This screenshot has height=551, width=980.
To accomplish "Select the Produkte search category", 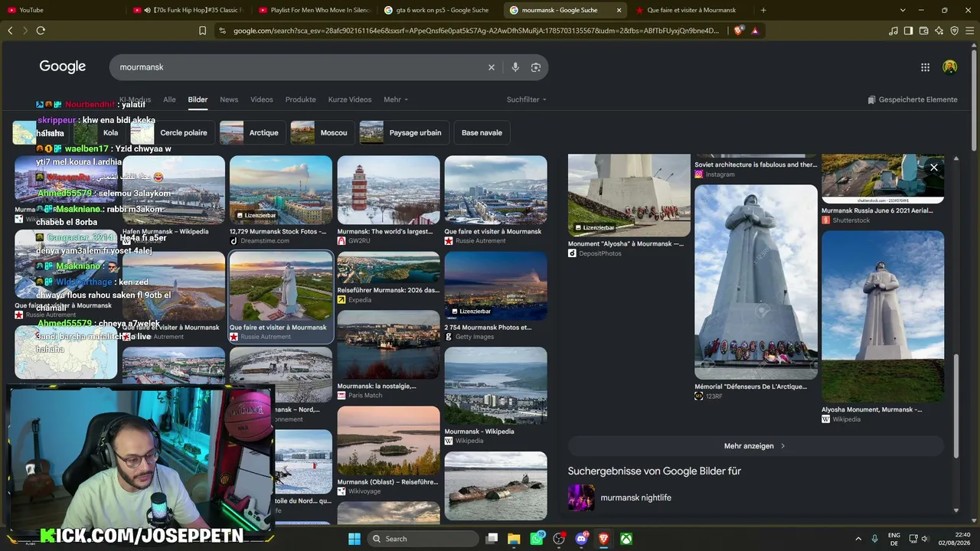I will pyautogui.click(x=301, y=99).
